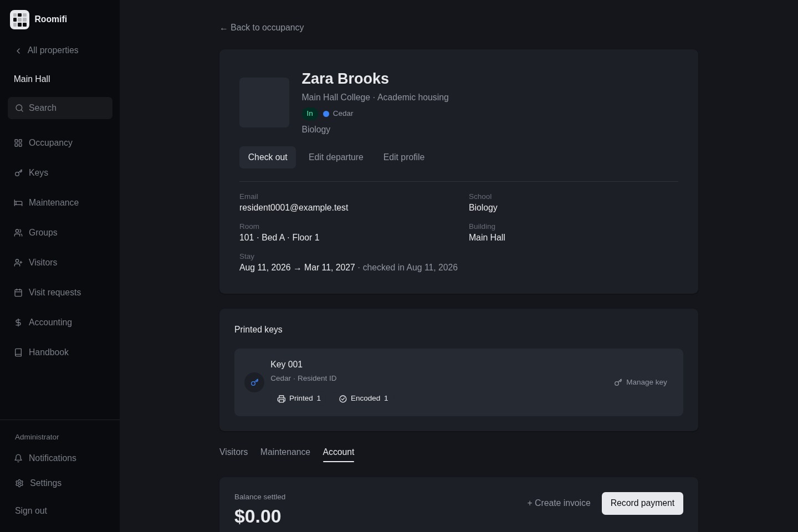Open Edit profile
The image size is (798, 532).
[x=404, y=157]
